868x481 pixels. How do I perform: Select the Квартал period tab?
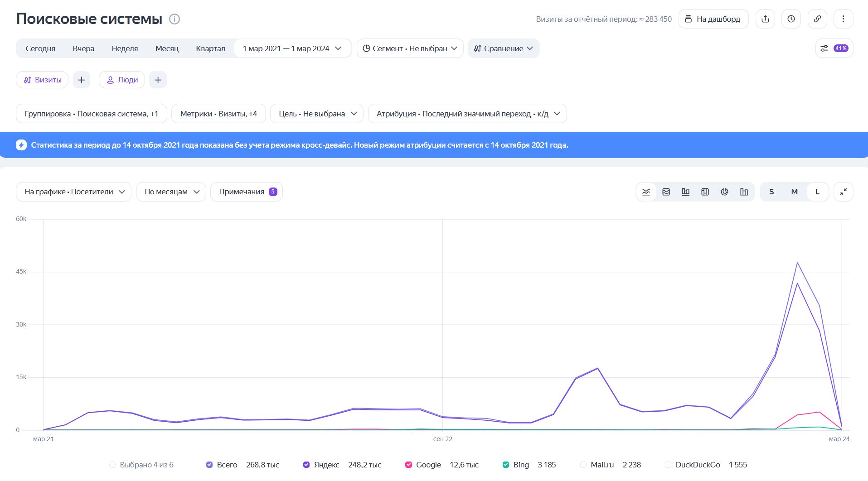[x=210, y=48]
